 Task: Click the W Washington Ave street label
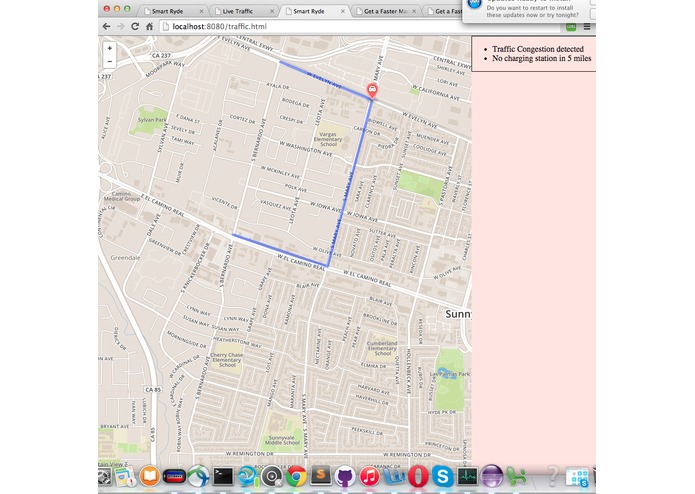pos(305,149)
